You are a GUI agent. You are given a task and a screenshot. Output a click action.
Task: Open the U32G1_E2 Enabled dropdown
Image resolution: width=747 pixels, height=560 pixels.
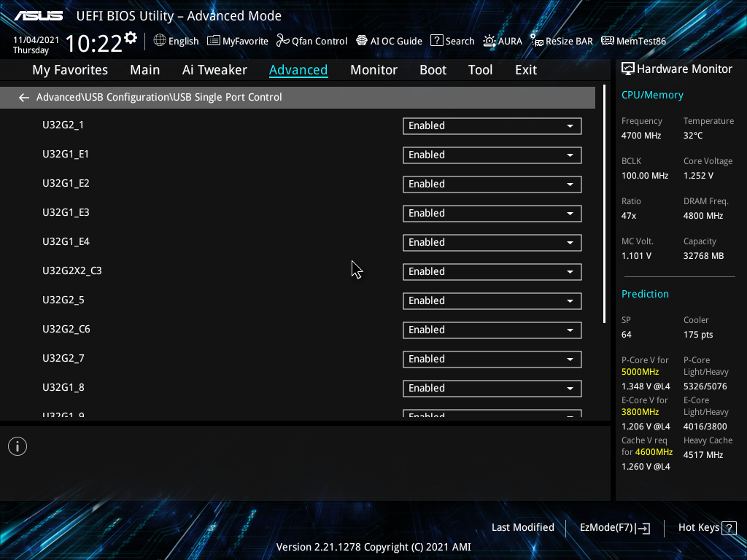[492, 184]
